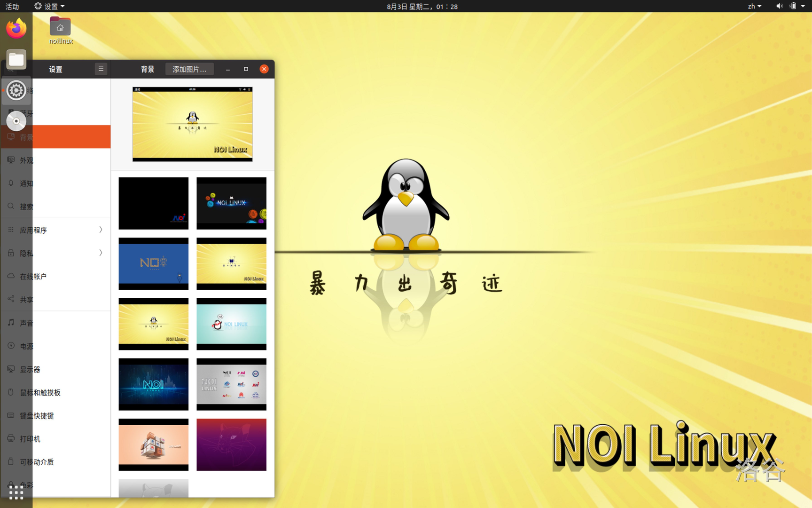Open the Files app in dock
This screenshot has width=812, height=508.
point(16,60)
